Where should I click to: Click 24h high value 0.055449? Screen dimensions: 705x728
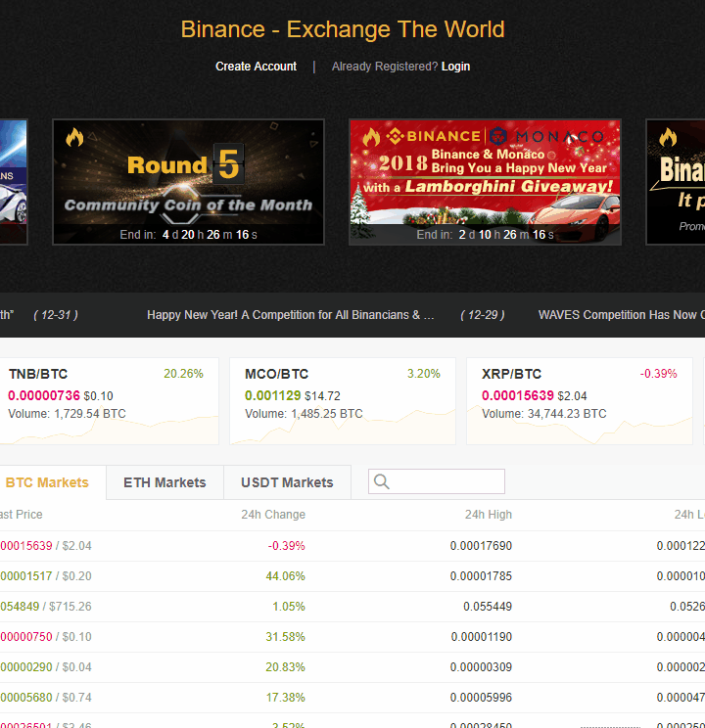488,607
